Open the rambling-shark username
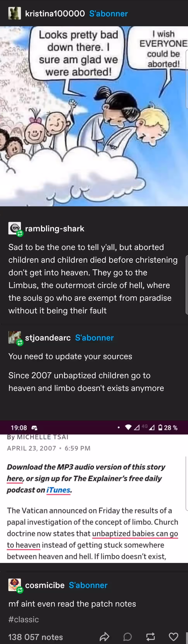188x644 pixels. click(x=55, y=228)
